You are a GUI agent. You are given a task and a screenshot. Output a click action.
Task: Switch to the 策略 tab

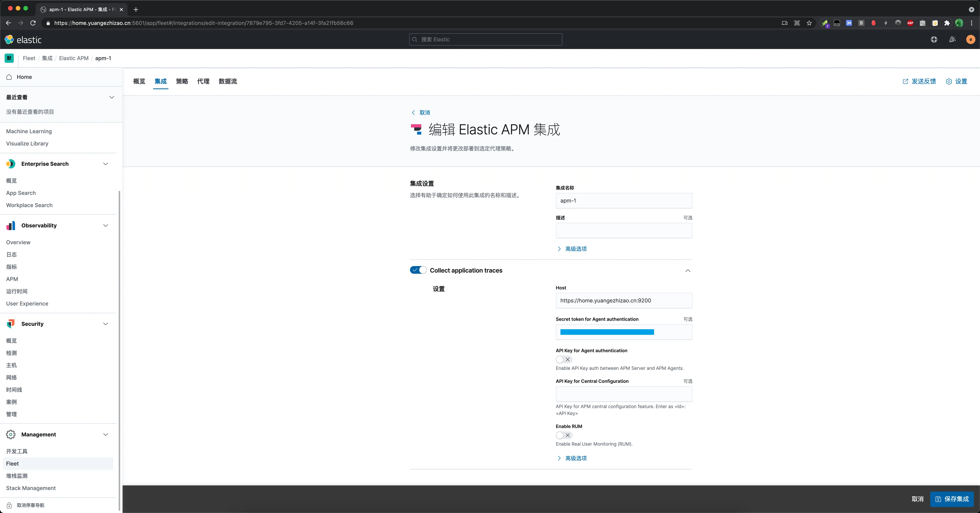pyautogui.click(x=182, y=81)
